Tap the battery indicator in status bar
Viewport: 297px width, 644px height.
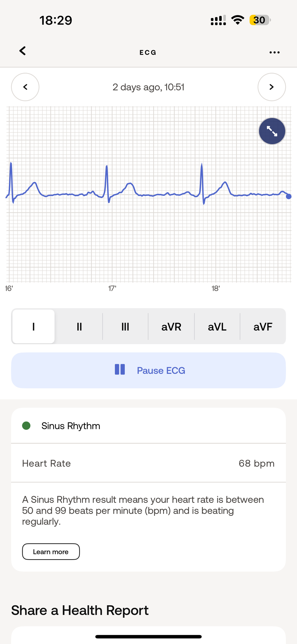260,20
